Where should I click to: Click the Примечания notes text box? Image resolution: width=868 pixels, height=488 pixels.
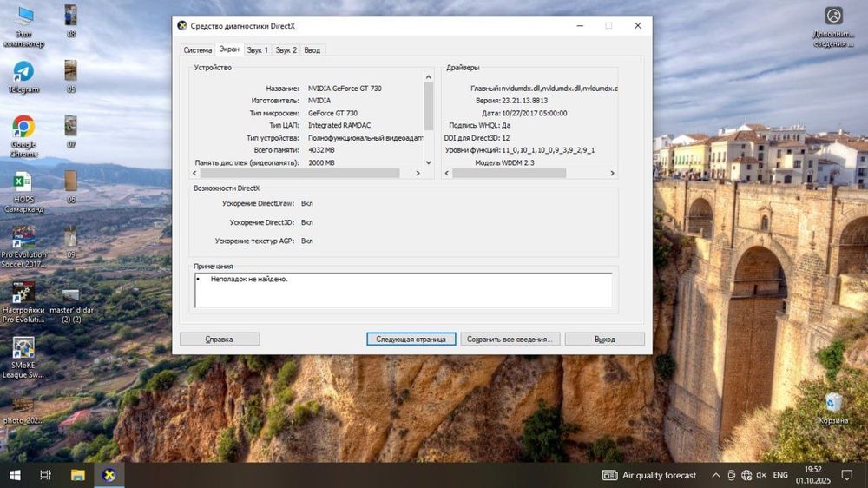404,290
